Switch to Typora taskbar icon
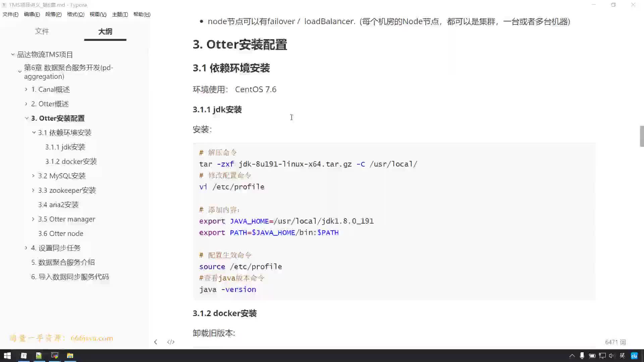This screenshot has height=362, width=644. 23,356
